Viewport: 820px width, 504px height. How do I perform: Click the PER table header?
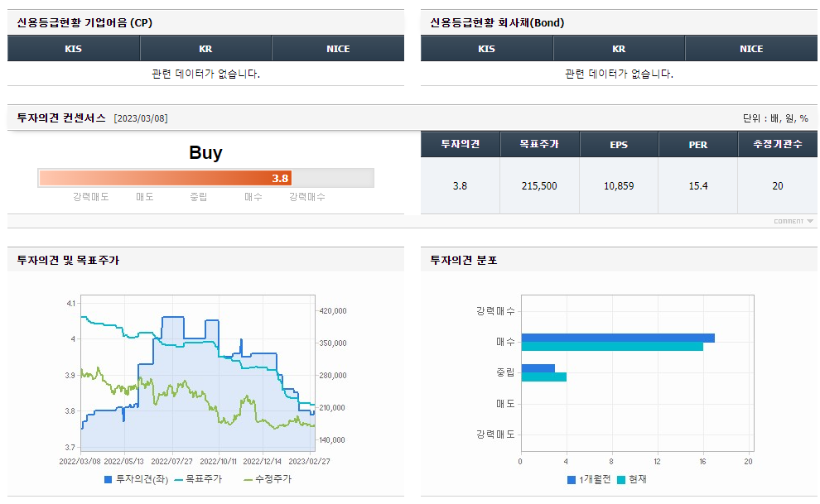click(698, 144)
